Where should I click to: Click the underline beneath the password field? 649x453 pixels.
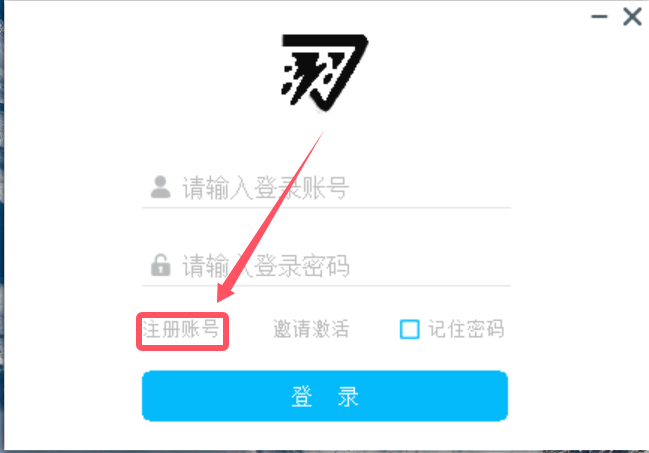[326, 285]
